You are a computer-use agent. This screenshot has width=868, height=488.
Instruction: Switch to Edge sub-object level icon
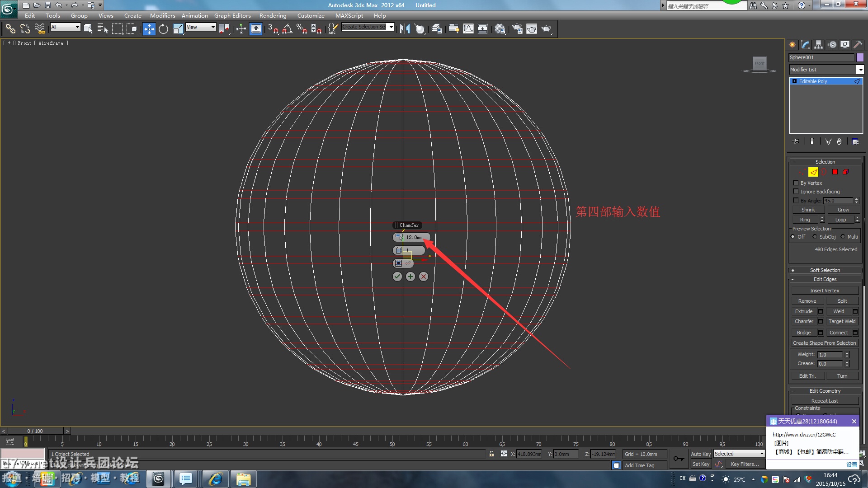(813, 172)
